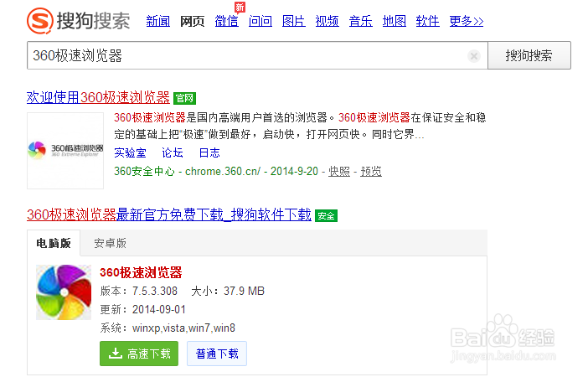This screenshot has height=377, width=588.
Task: Click the Sogou logo icon
Action: point(39,21)
